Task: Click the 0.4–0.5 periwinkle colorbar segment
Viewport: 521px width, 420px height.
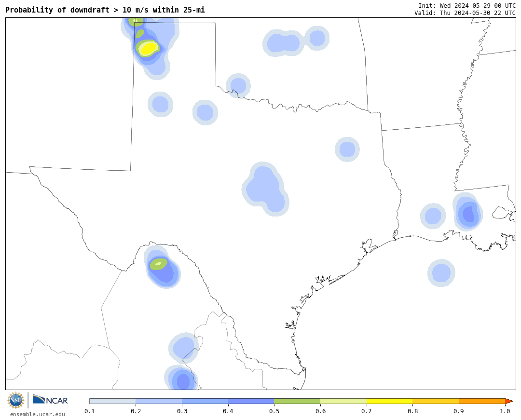Action: pos(251,401)
